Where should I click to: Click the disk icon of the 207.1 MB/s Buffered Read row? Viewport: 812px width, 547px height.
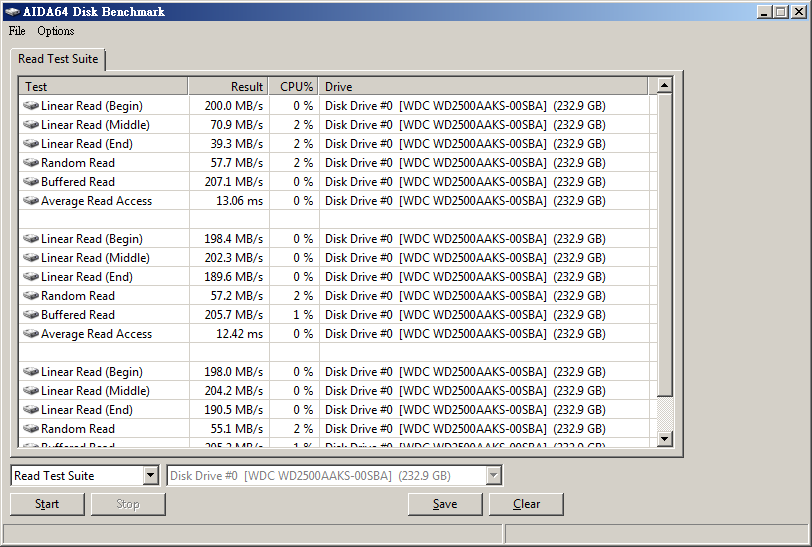click(31, 182)
